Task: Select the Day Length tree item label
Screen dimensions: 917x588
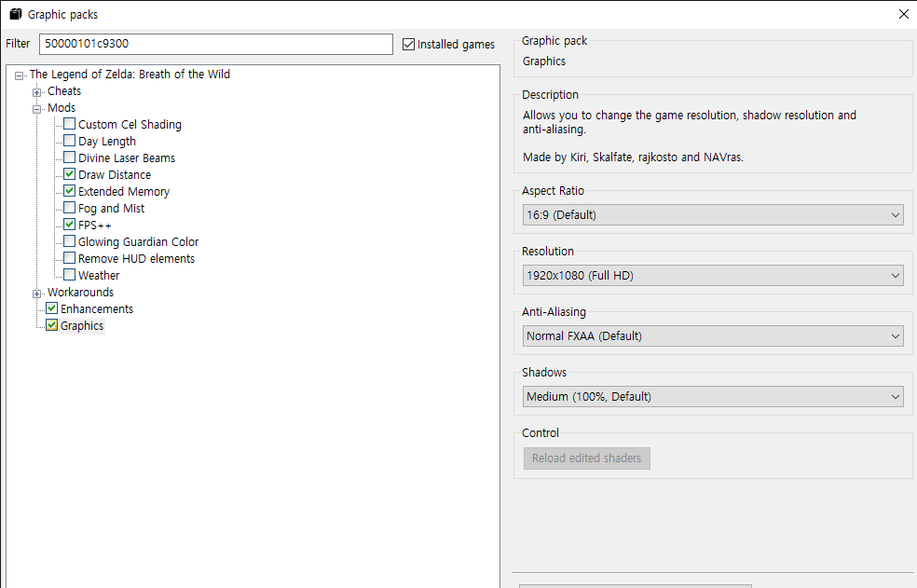Action: click(107, 142)
